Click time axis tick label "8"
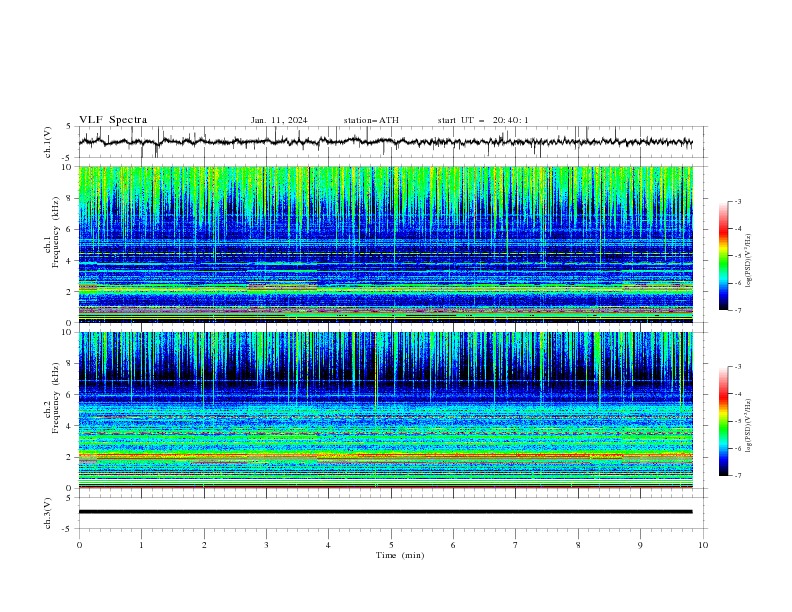The width and height of the screenshot is (792, 612). pos(578,545)
